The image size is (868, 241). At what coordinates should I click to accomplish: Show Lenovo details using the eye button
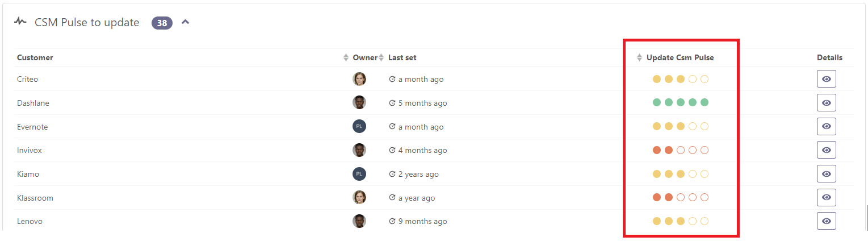pyautogui.click(x=826, y=221)
